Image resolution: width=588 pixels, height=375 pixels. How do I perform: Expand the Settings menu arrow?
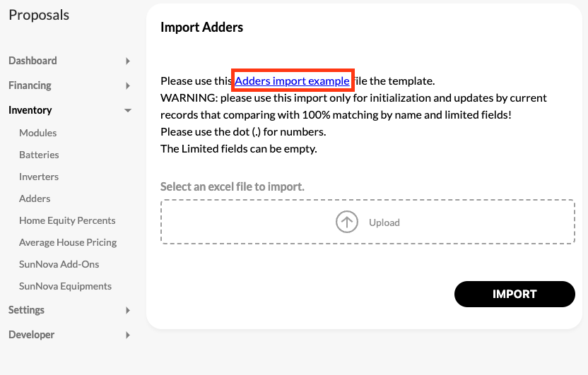[x=128, y=310]
